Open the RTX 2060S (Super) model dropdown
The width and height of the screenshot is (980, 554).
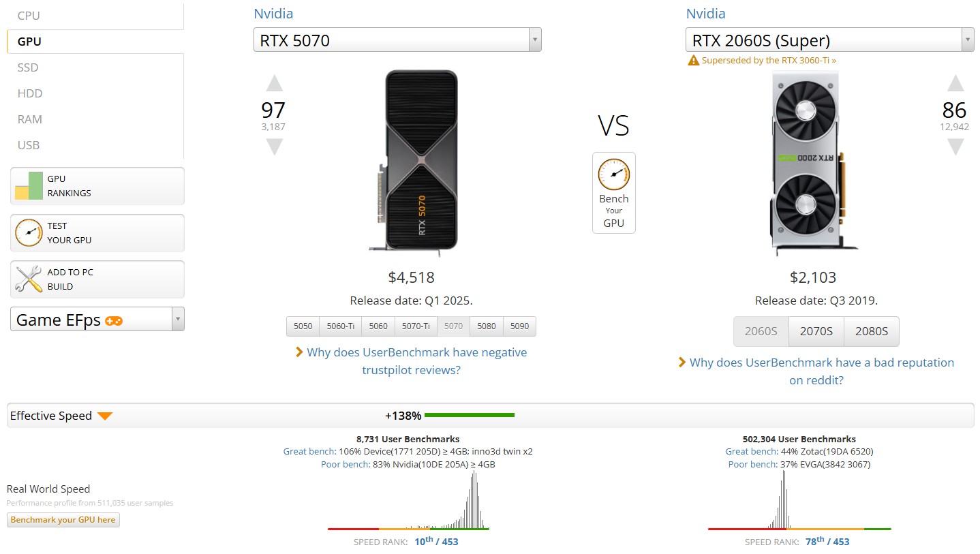point(967,40)
